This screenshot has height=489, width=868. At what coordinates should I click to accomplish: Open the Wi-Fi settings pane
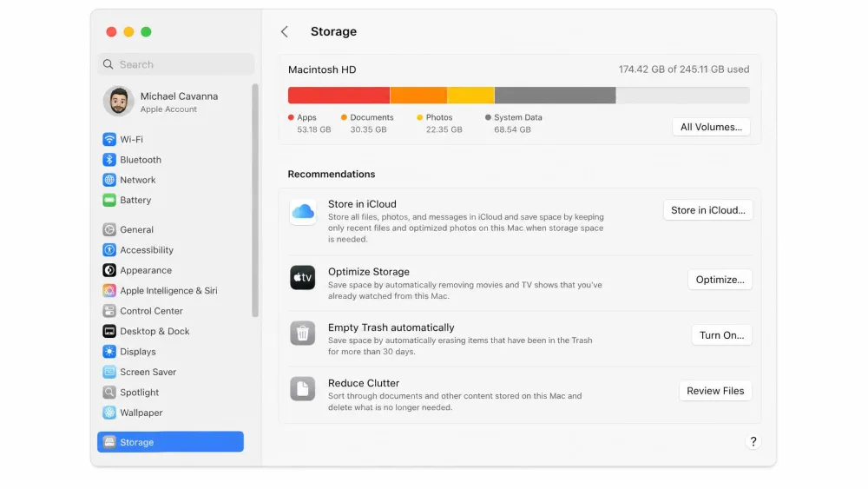pyautogui.click(x=170, y=139)
